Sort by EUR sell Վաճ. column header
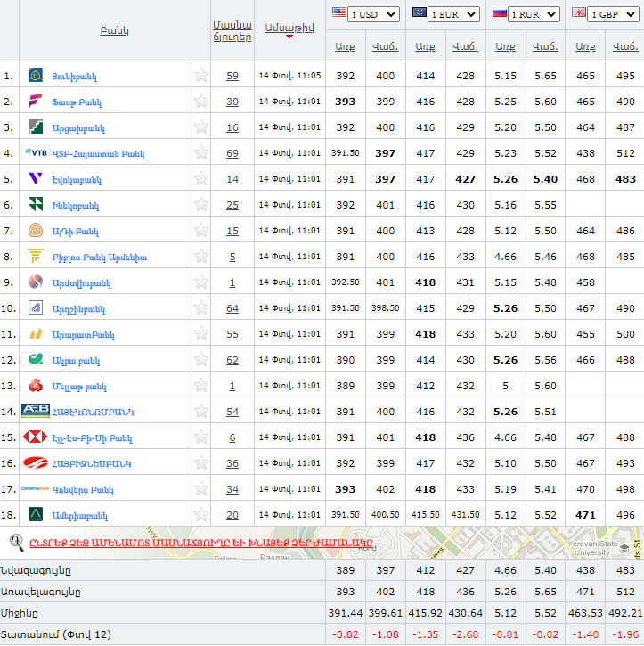644x646 pixels. pyautogui.click(x=465, y=46)
